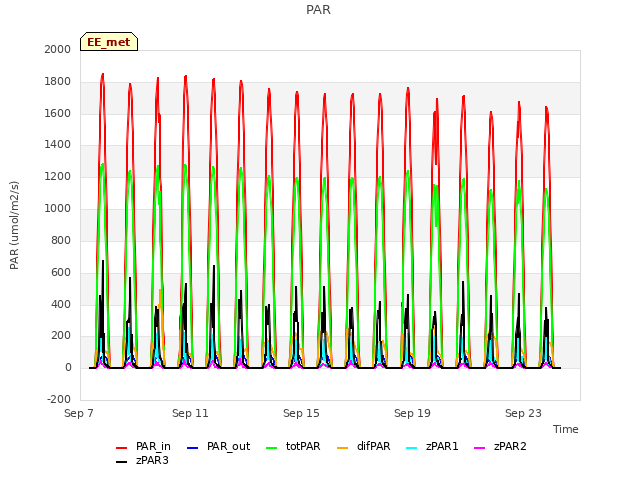Click the Sep 15 x-axis tick label

tap(301, 413)
